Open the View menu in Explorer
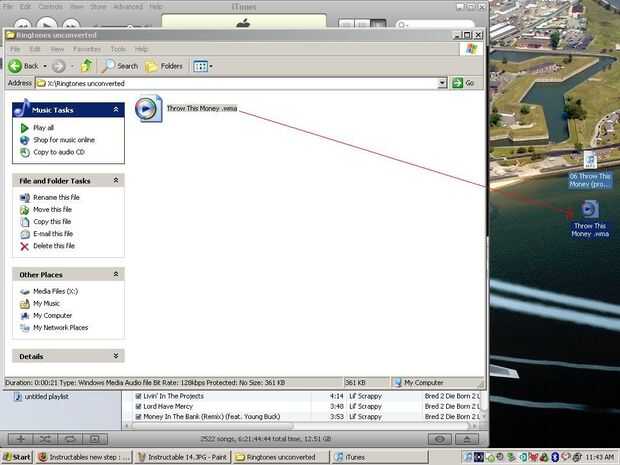620x465 pixels. pos(57,49)
